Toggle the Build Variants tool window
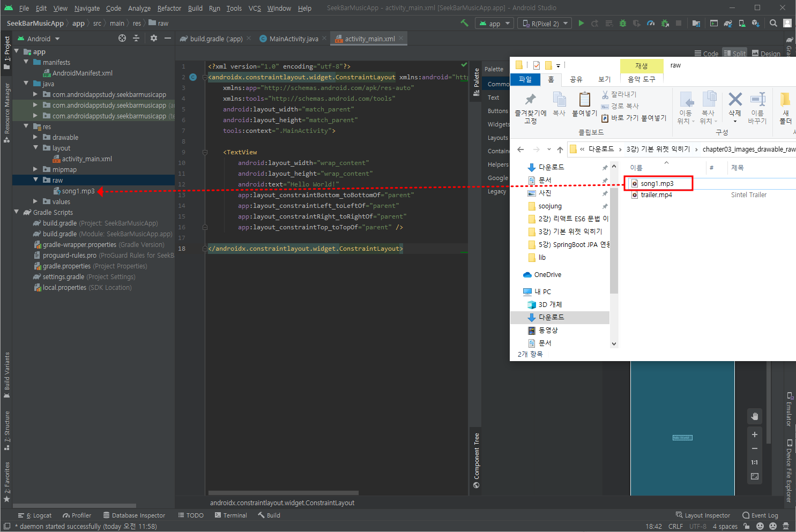796x532 pixels. [x=7, y=375]
